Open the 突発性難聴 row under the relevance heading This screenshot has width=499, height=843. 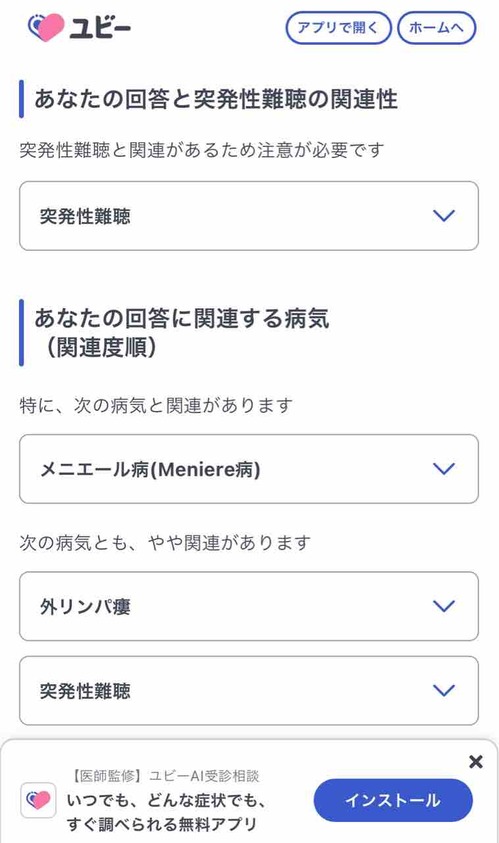[249, 216]
